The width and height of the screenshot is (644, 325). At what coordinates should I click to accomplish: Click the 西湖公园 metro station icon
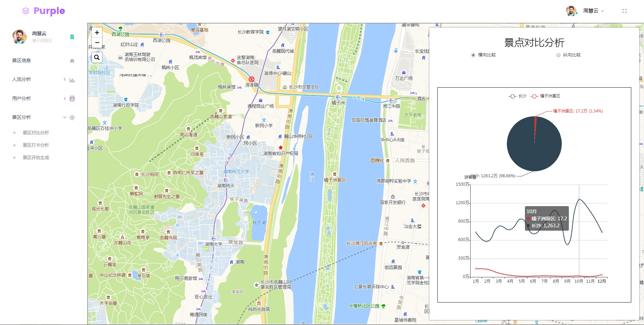tap(162, 35)
